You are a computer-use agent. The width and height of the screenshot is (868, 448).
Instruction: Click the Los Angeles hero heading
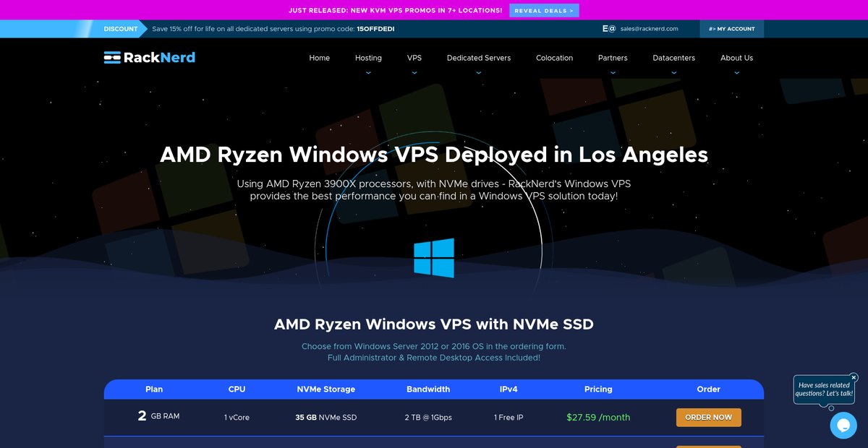click(434, 155)
